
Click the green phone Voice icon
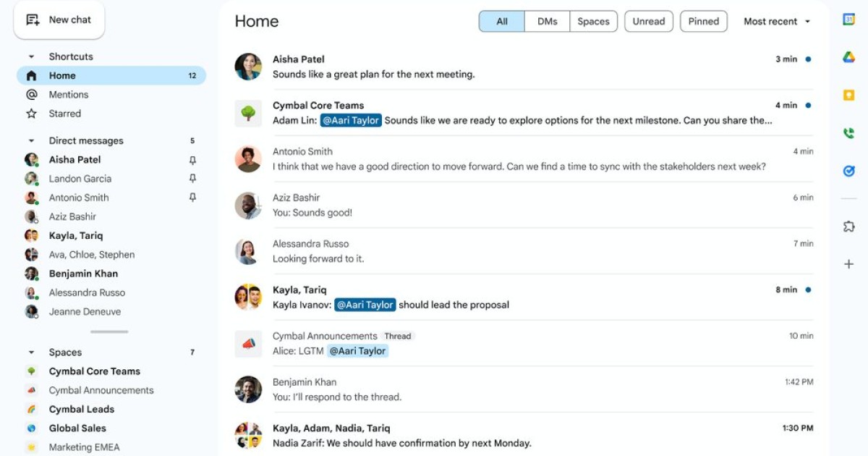848,133
